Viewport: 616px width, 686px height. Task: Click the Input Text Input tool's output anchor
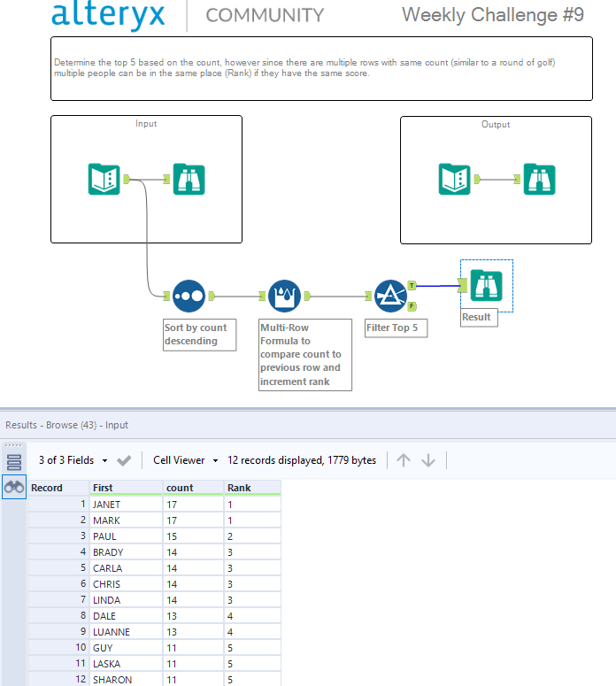127,179
